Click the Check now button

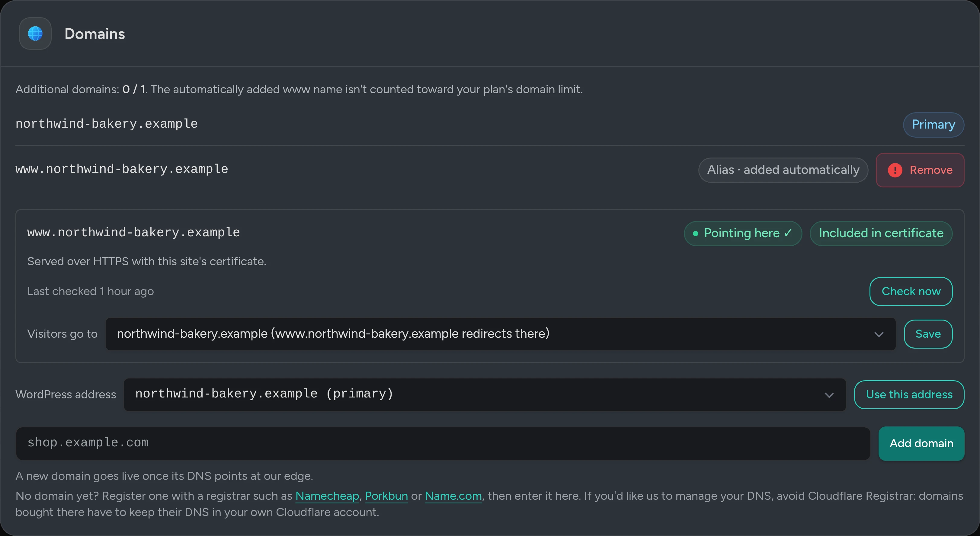[911, 292]
